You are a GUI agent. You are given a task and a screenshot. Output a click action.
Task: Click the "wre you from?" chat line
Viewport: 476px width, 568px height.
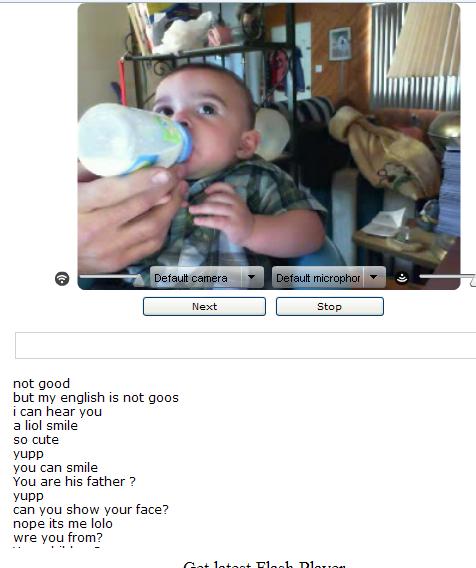[58, 537]
